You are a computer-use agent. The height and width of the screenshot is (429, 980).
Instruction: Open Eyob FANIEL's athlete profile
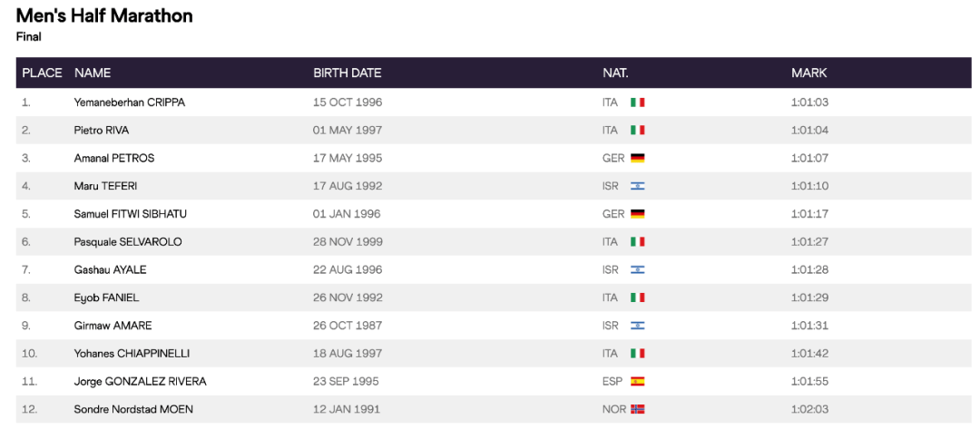pos(106,297)
